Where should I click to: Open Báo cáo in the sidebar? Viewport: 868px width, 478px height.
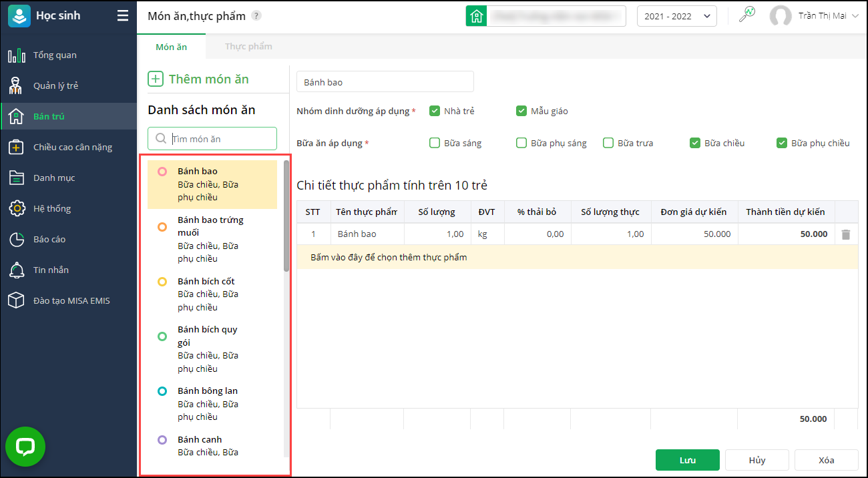[x=49, y=240]
